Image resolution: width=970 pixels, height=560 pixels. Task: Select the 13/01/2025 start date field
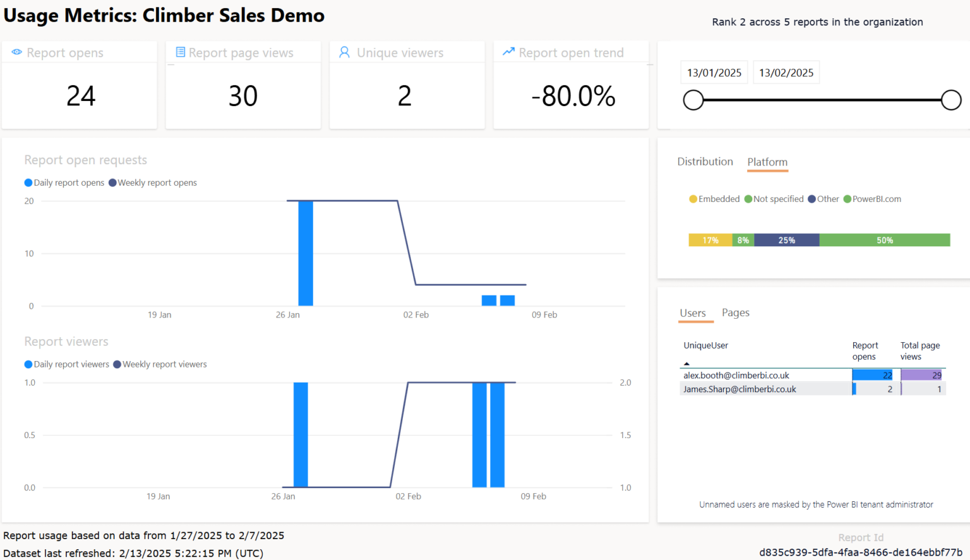tap(714, 72)
